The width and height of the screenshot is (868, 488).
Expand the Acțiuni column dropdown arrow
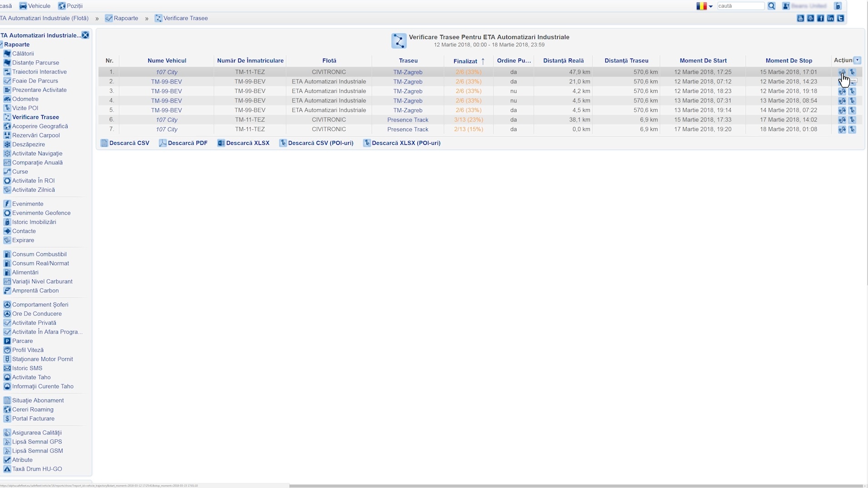[x=857, y=60]
